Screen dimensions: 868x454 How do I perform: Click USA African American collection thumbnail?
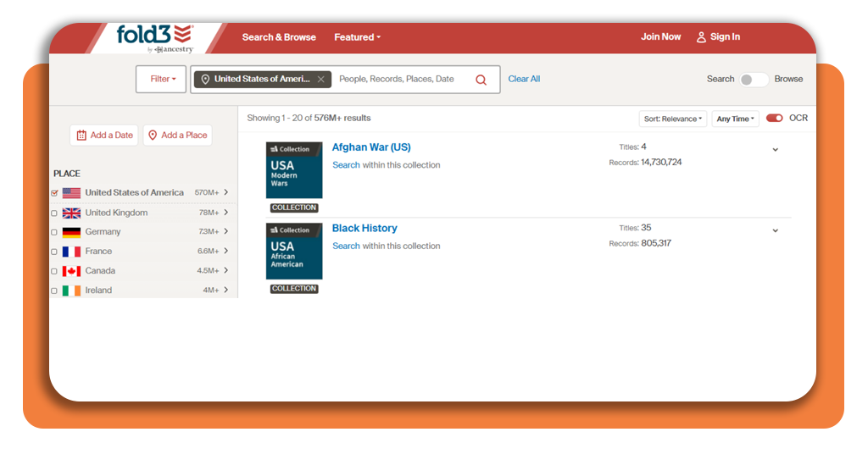294,251
